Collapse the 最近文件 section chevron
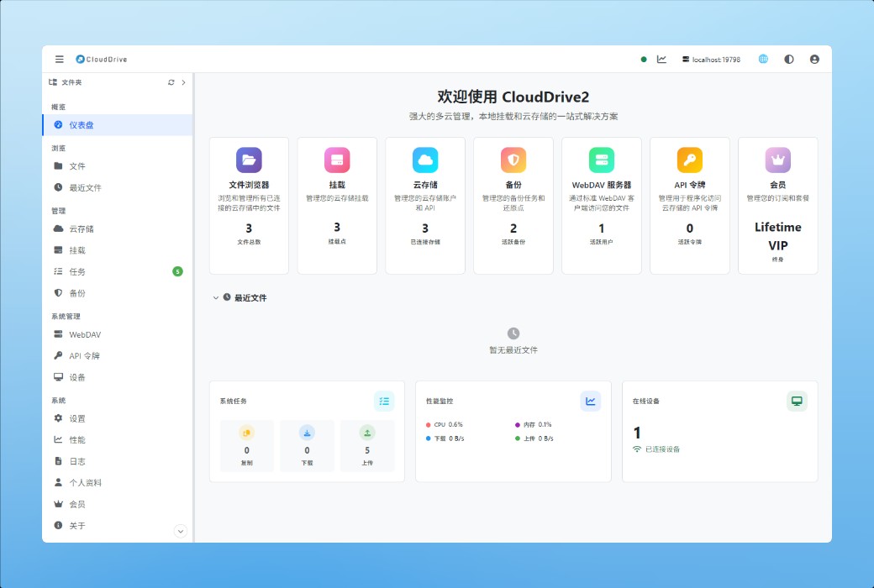The image size is (874, 588). 216,298
